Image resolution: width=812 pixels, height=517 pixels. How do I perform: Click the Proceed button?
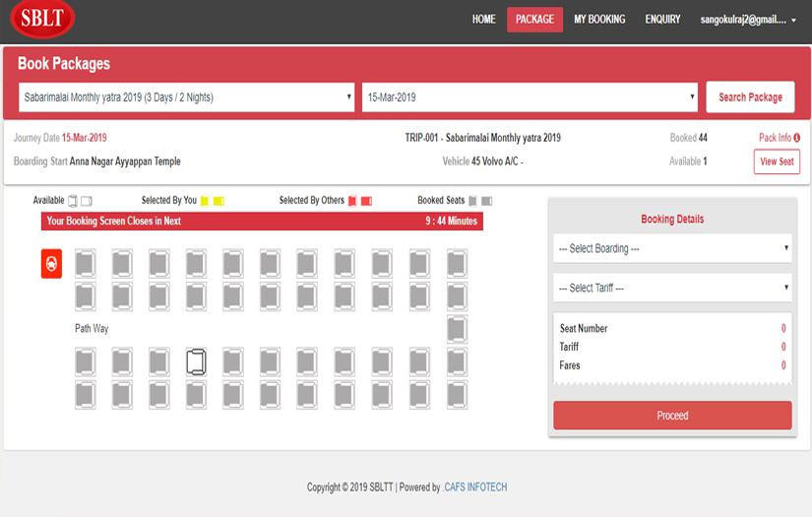coord(672,416)
